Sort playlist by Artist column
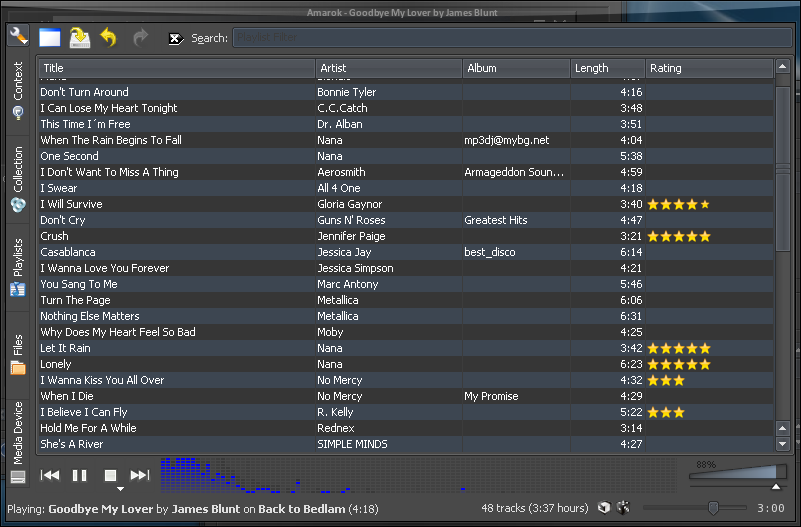Image resolution: width=801 pixels, height=527 pixels. tap(389, 68)
